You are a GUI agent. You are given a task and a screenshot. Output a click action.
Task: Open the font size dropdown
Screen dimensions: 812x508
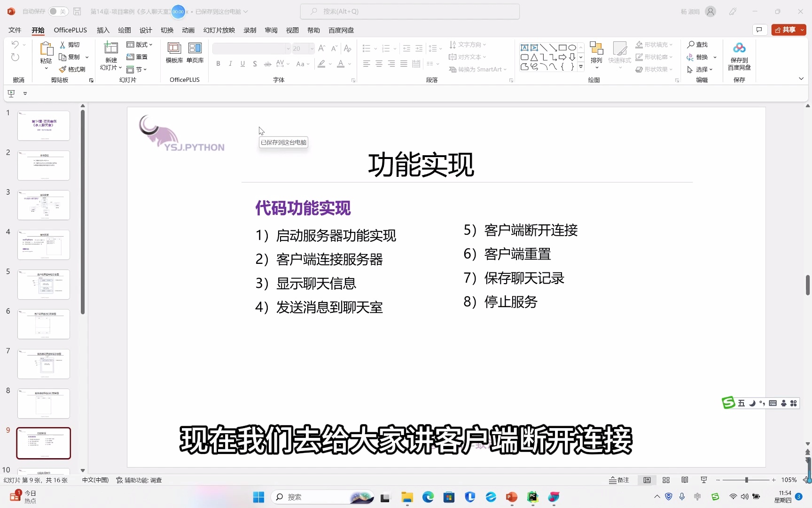pyautogui.click(x=311, y=48)
